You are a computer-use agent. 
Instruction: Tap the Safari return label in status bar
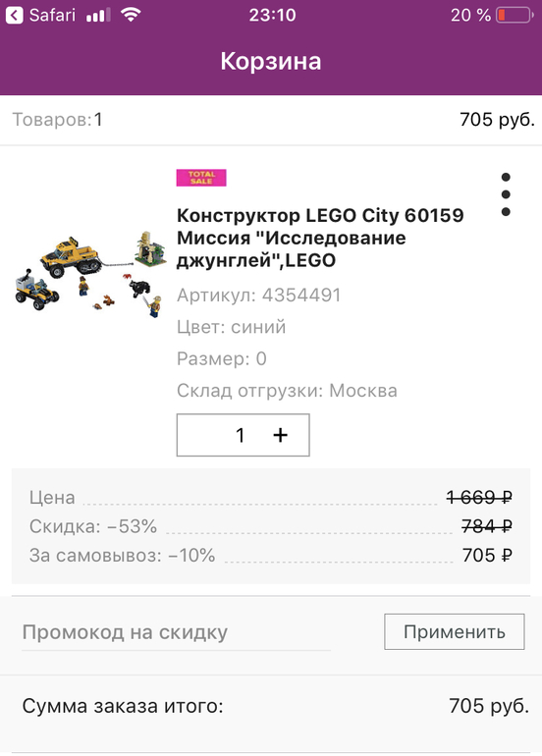(x=52, y=15)
